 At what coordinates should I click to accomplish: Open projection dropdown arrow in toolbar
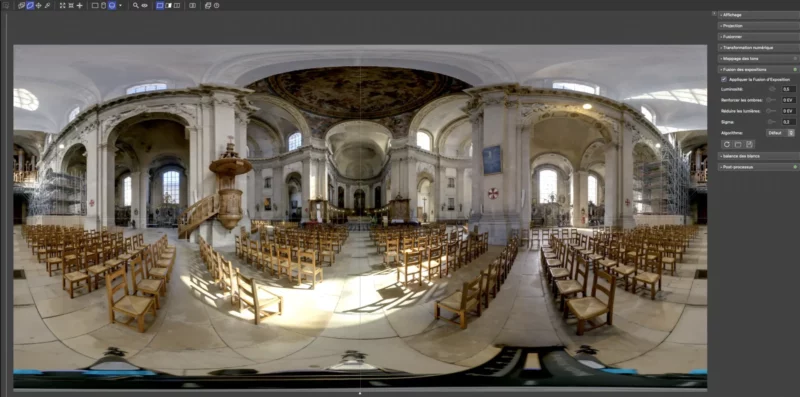pos(120,6)
